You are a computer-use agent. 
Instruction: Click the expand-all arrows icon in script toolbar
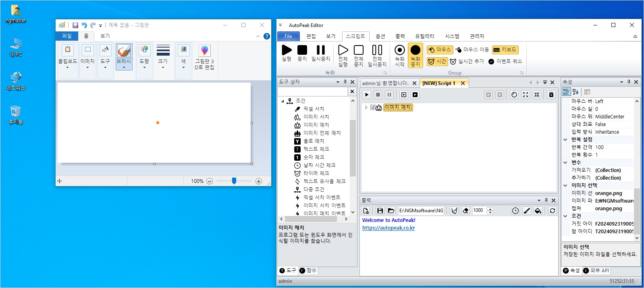click(x=526, y=95)
